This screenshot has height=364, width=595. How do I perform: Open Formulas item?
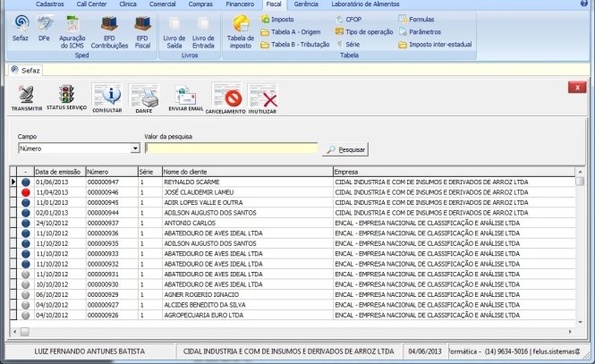click(416, 19)
